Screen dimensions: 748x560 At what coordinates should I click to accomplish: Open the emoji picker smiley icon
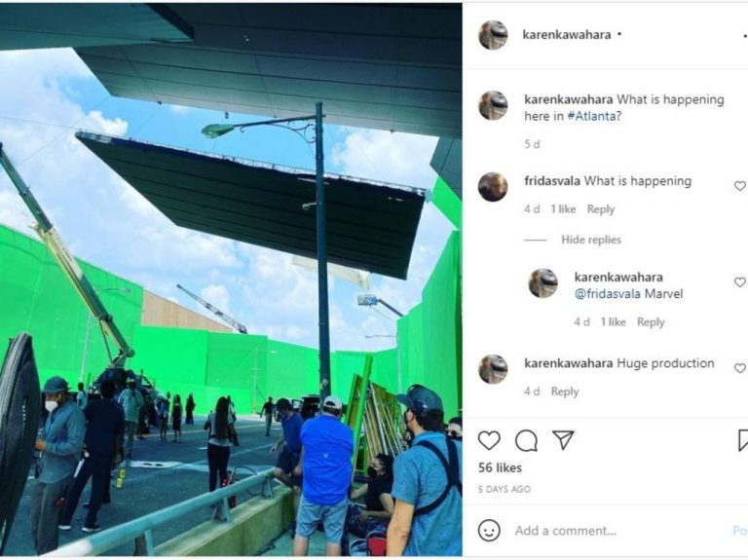[489, 530]
